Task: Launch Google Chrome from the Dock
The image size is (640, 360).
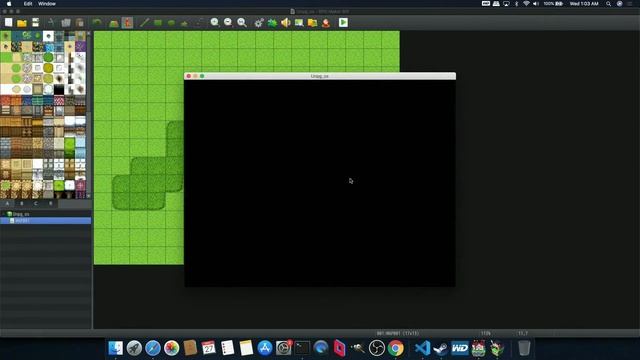Action: [396, 348]
